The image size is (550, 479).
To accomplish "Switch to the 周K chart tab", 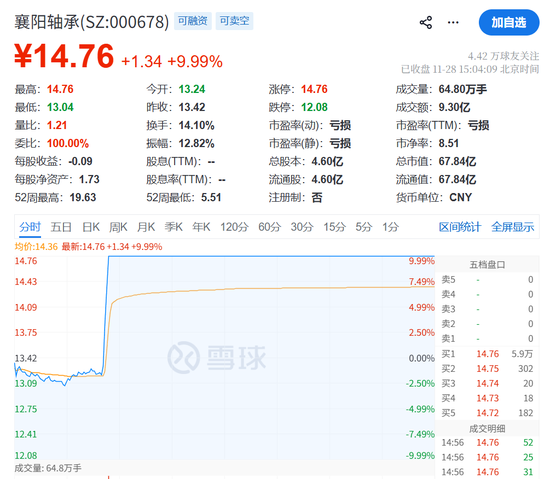I will point(118,227).
